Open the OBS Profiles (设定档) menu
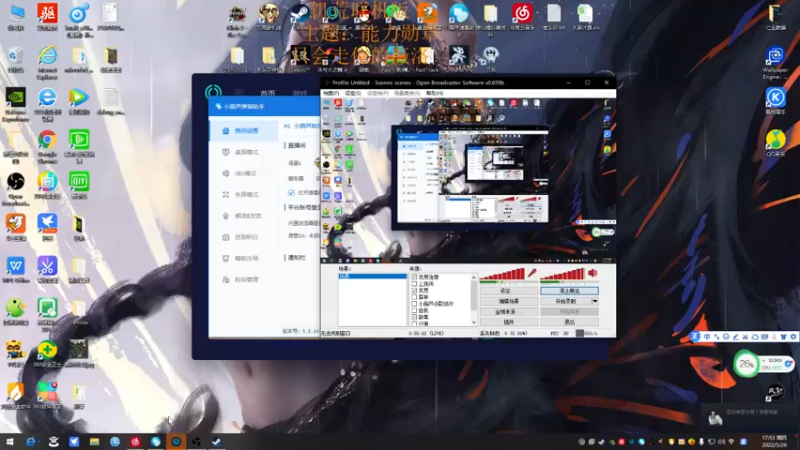800x450 pixels. point(378,93)
